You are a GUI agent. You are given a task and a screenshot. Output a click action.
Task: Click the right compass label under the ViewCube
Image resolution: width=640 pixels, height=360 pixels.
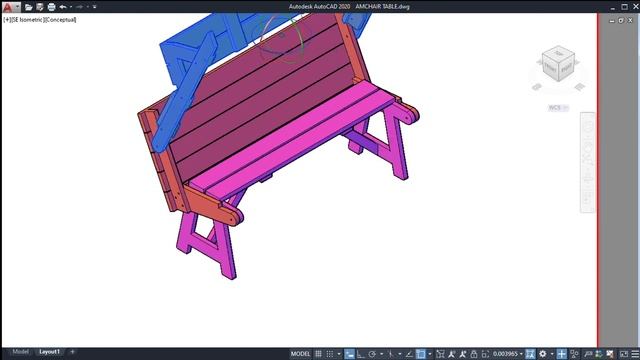click(579, 87)
